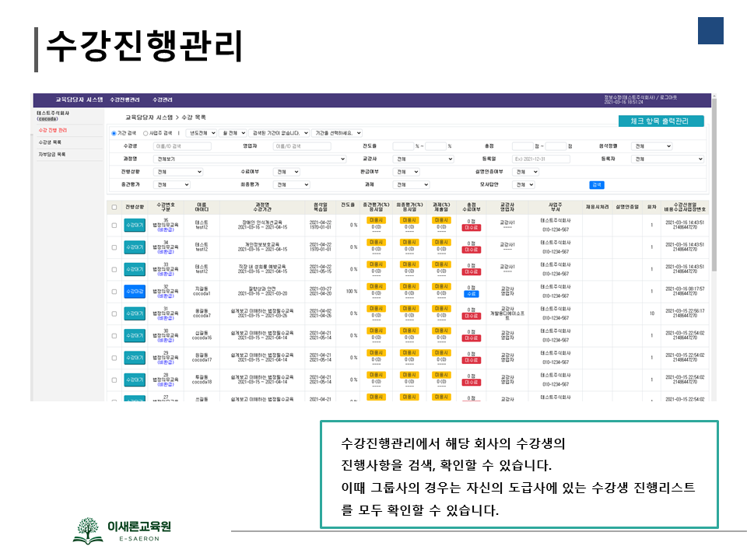747x560 pixels.
Task: Focus the 등록일 date input field
Action: pyautogui.click(x=542, y=159)
